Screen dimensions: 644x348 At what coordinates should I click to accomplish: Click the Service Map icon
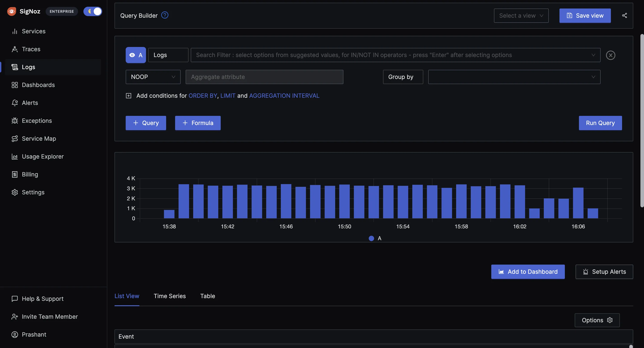15,138
